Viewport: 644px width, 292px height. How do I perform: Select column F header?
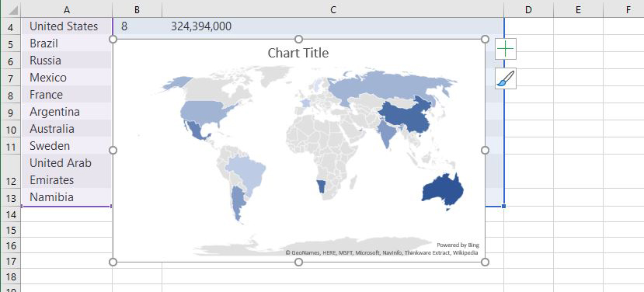point(624,10)
